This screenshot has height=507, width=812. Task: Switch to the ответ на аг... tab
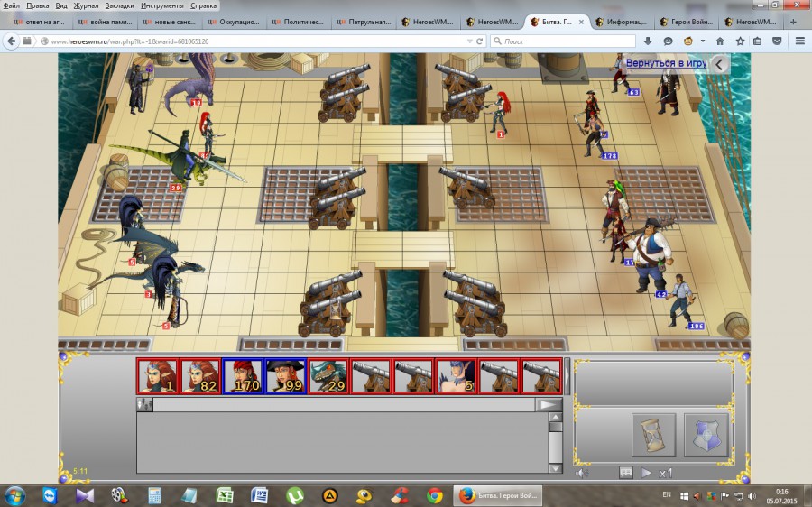tap(40, 22)
